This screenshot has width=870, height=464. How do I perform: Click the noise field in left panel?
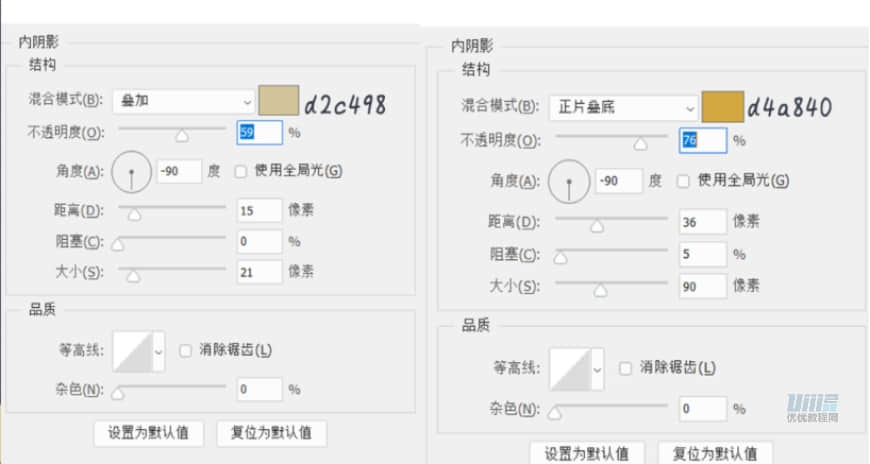[x=260, y=390]
